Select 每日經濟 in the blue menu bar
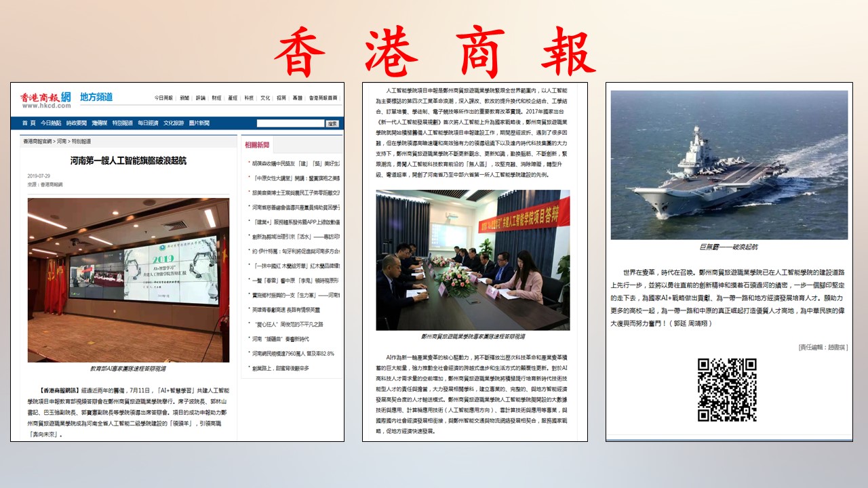The width and height of the screenshot is (868, 488). point(148,123)
